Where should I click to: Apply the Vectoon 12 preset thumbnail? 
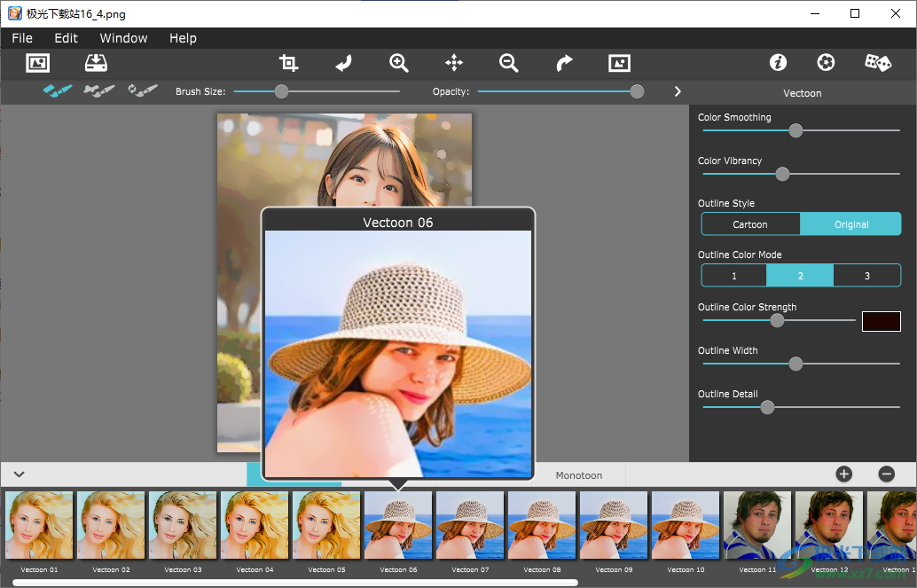click(829, 525)
